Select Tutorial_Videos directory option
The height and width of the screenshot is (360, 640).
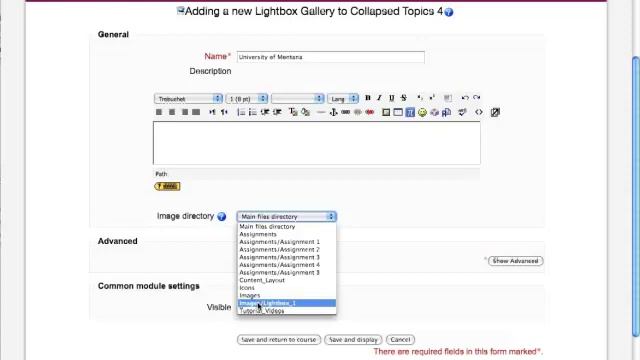click(x=287, y=311)
